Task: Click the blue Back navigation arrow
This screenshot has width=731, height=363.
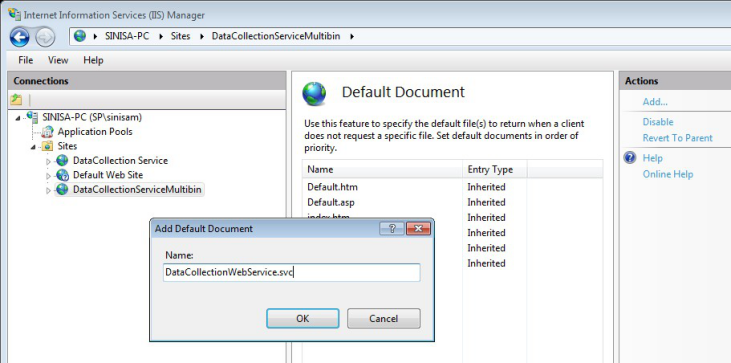Action: coord(19,37)
